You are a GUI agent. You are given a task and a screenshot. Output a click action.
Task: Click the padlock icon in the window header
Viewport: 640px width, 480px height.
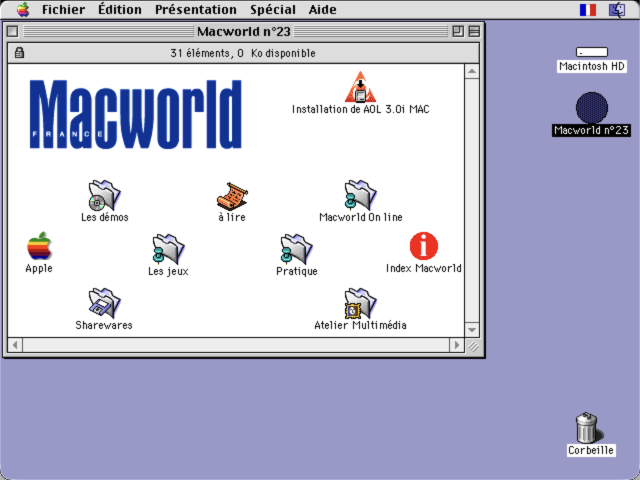coord(19,53)
